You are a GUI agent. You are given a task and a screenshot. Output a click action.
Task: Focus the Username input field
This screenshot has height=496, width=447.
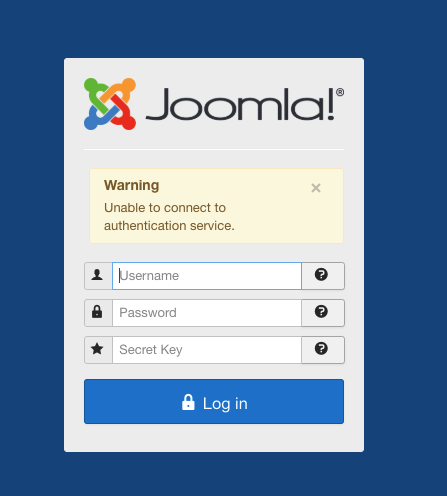[x=207, y=276]
